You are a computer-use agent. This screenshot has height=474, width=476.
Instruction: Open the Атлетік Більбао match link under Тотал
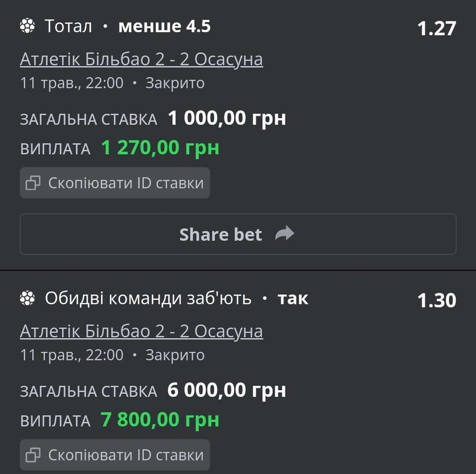141,59
